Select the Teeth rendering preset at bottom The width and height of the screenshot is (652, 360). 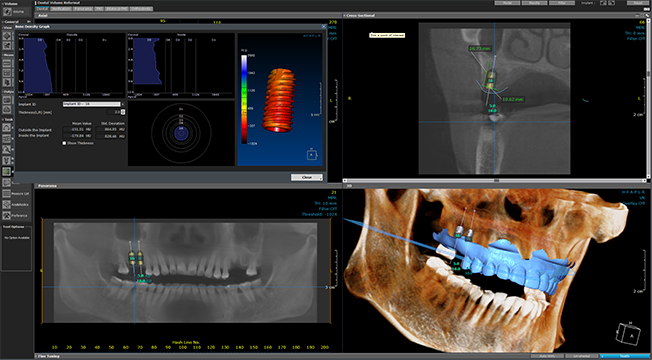coord(624,356)
